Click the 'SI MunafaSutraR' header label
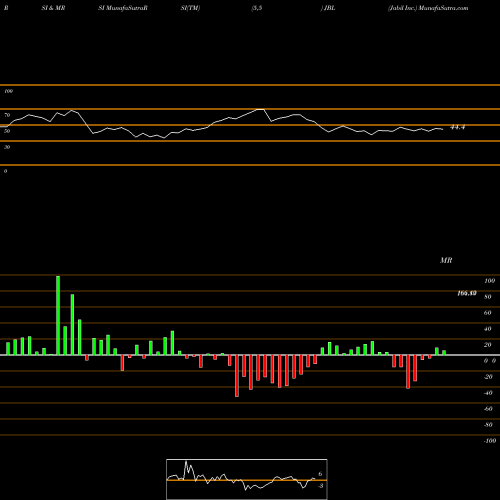 (x=123, y=8)
